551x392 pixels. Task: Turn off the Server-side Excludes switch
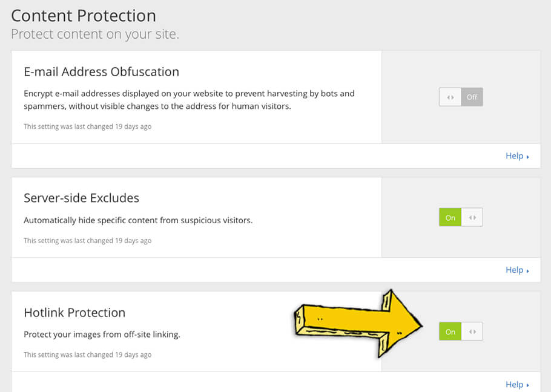pyautogui.click(x=461, y=217)
